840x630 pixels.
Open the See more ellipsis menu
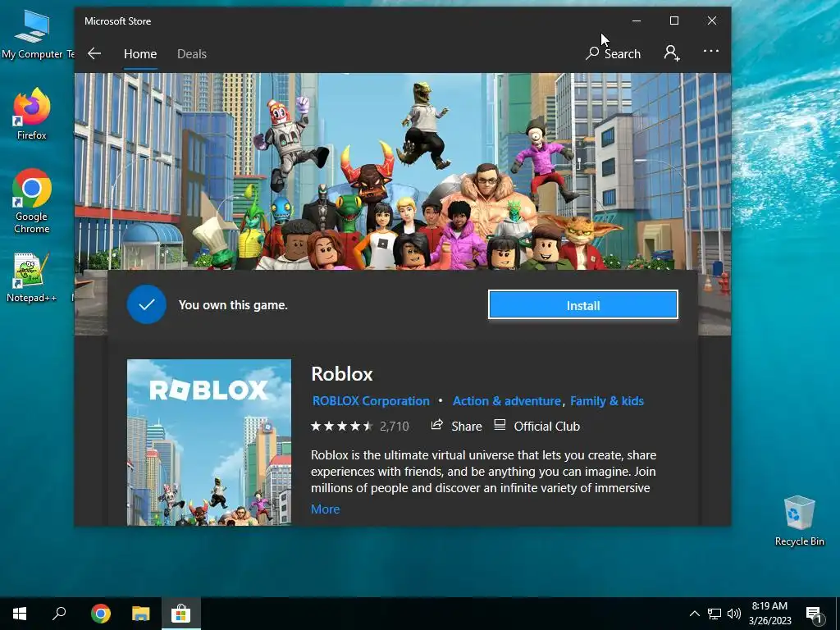tap(711, 52)
